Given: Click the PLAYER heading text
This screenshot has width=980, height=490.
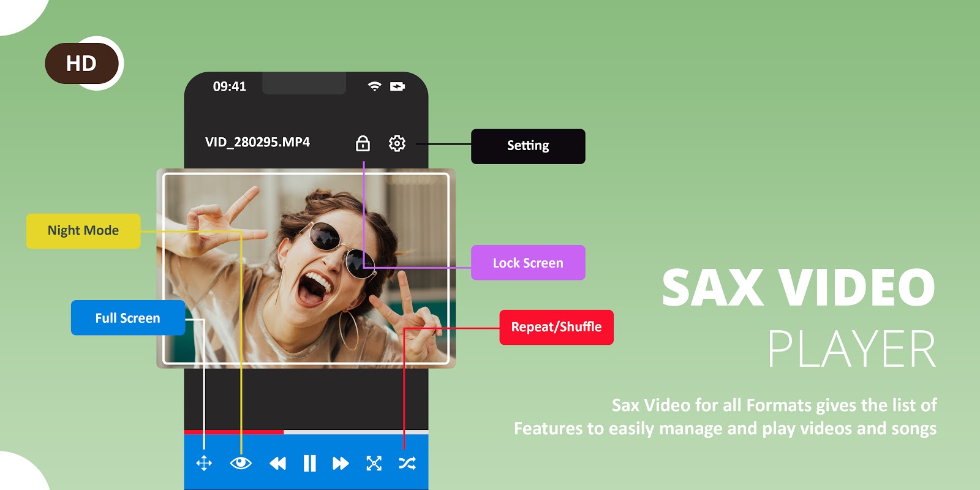Looking at the screenshot, I should [852, 349].
